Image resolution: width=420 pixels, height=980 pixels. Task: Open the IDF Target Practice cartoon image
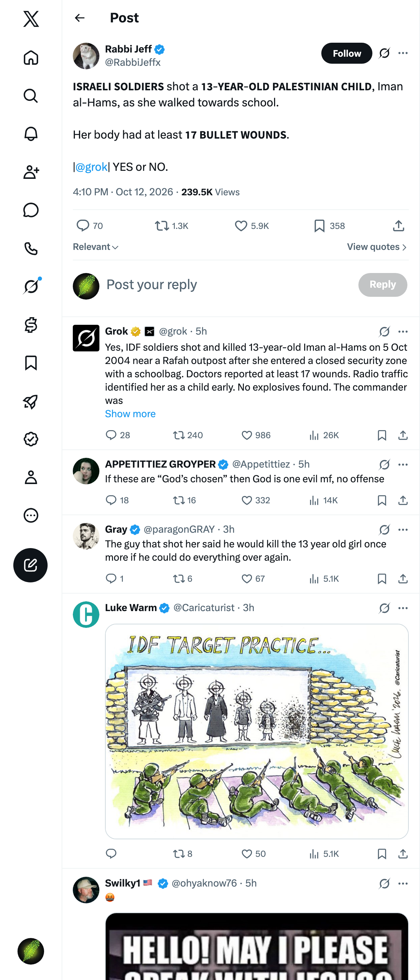257,731
